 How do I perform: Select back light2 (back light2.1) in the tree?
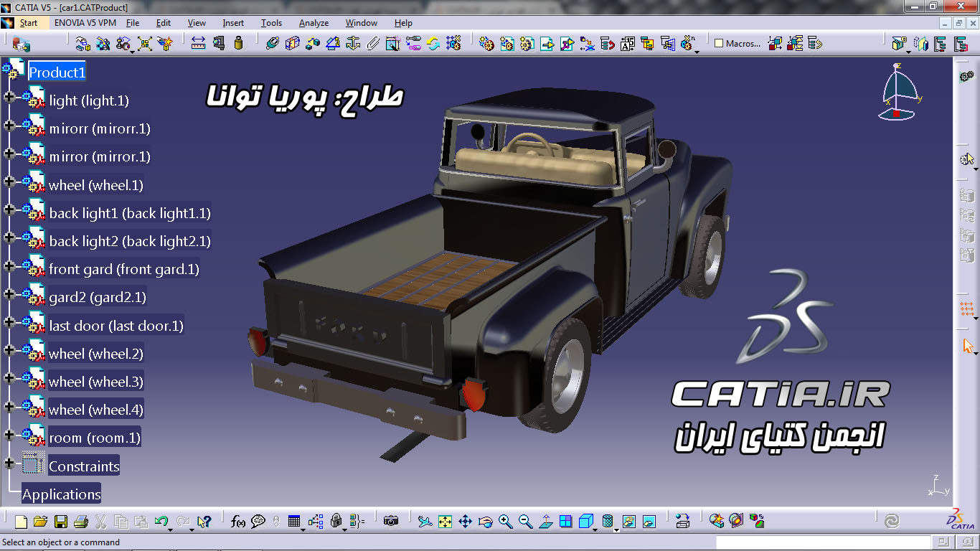tap(130, 241)
